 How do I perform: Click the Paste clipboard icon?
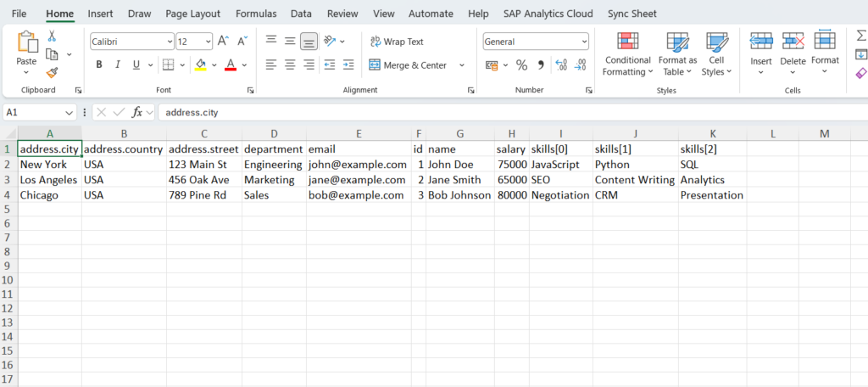[x=26, y=42]
